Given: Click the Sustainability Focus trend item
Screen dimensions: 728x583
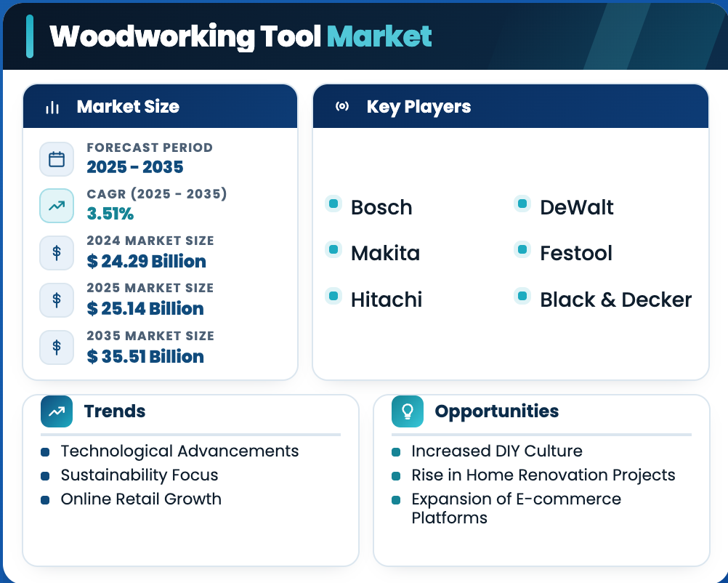Looking at the screenshot, I should click(x=139, y=475).
